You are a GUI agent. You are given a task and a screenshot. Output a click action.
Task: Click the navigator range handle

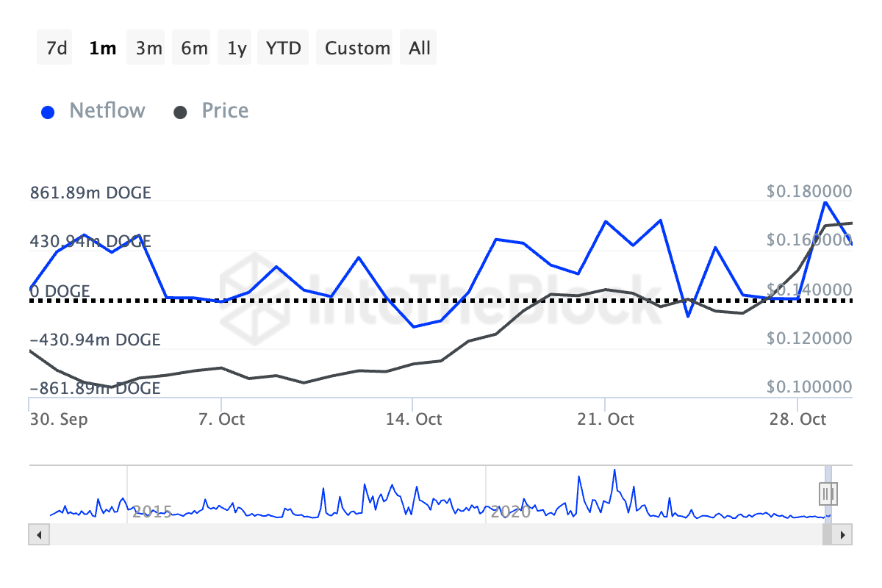[828, 492]
